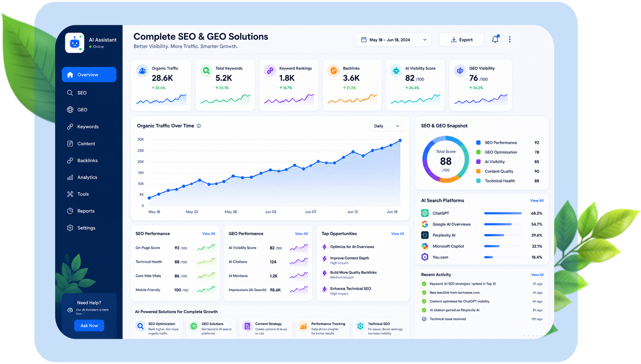Click the Total Keywords magnifier icon

(x=206, y=70)
